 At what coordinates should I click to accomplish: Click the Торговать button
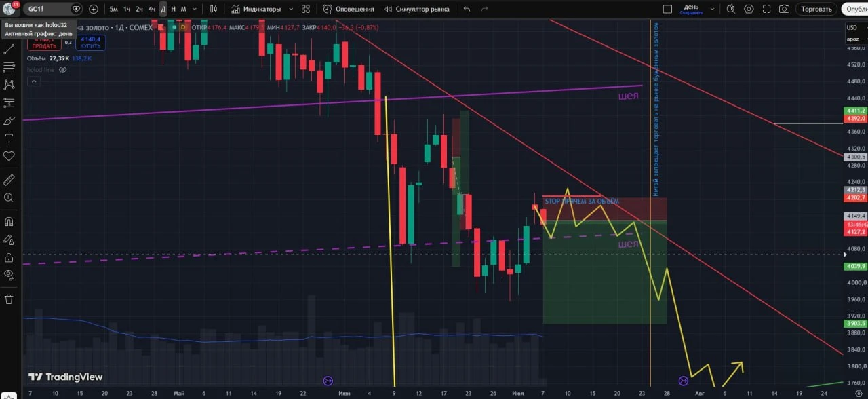click(x=816, y=9)
